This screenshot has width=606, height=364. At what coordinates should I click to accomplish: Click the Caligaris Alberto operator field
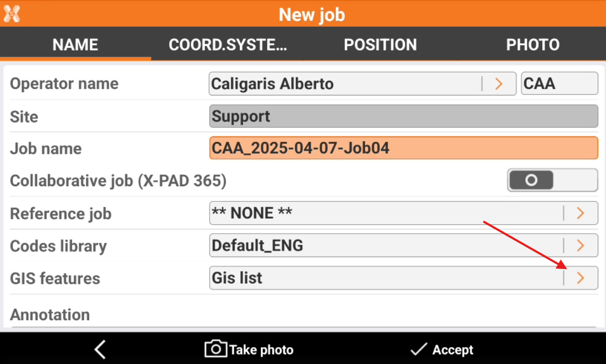(x=344, y=83)
